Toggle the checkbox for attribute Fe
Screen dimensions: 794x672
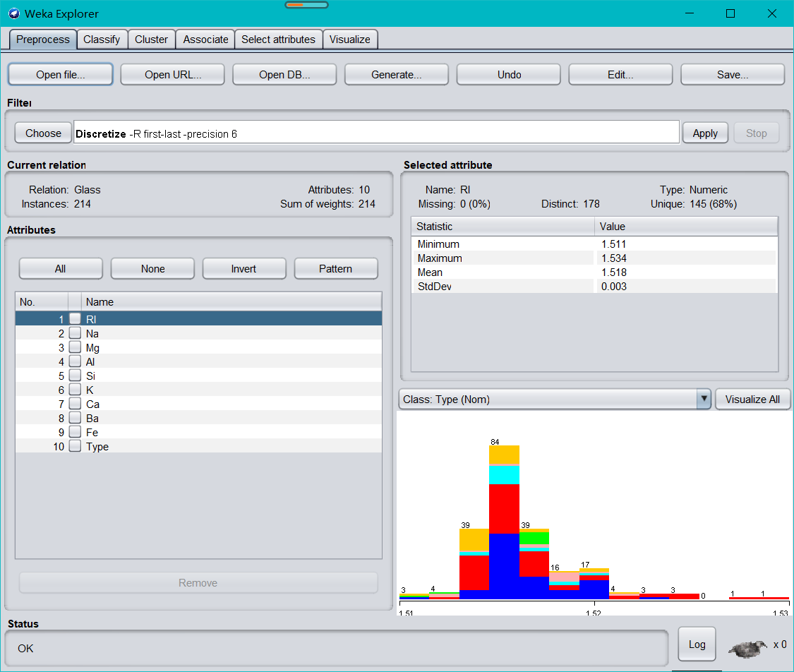[x=75, y=433]
